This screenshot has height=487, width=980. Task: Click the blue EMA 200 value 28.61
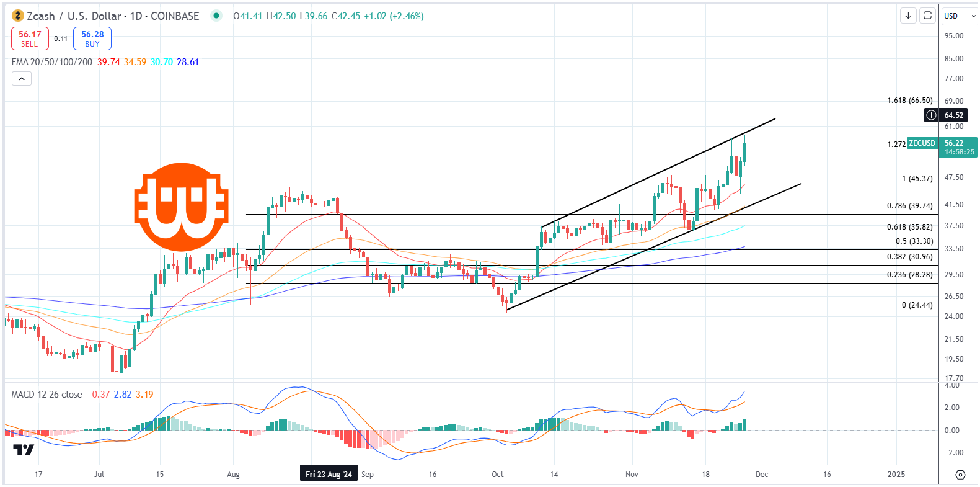(x=188, y=62)
